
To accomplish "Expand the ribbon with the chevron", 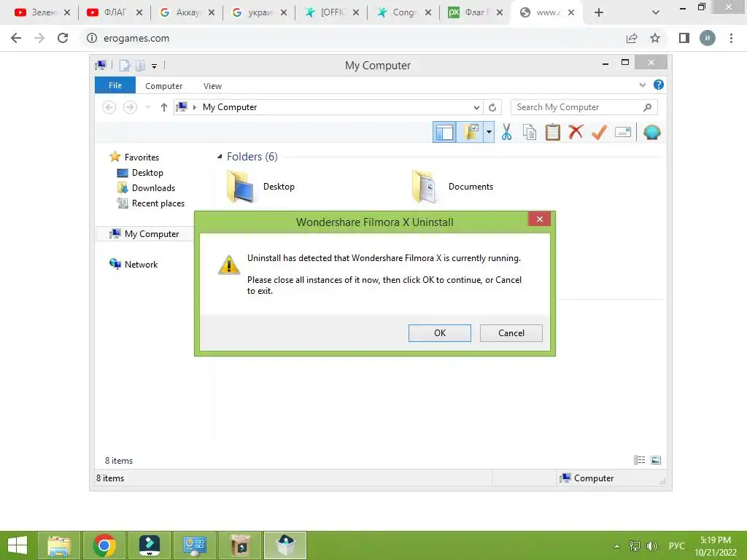I will pos(642,85).
